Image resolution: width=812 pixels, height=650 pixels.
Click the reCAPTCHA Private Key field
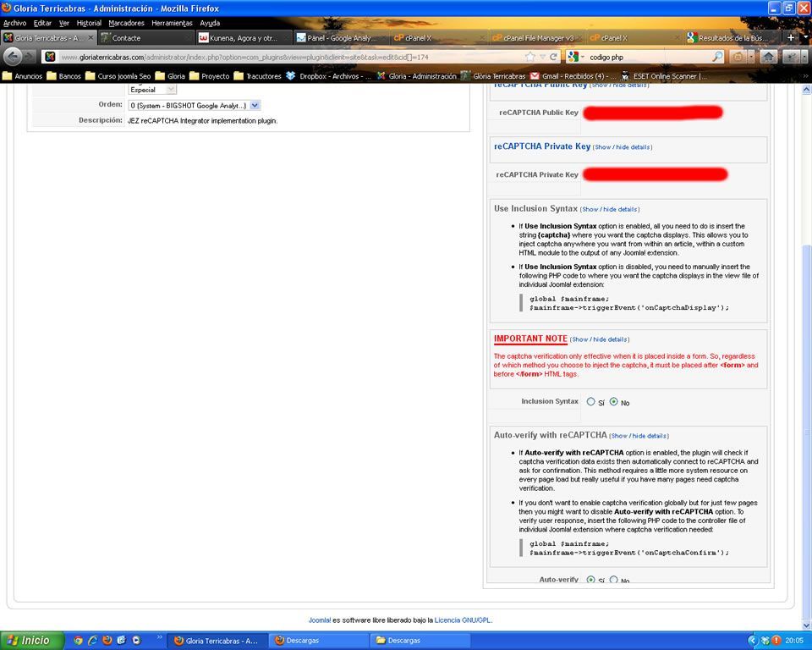pos(655,174)
